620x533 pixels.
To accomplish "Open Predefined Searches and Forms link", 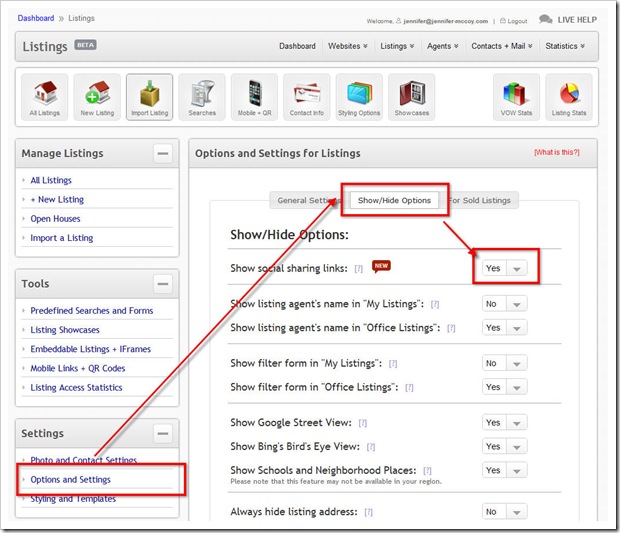I will tap(92, 311).
